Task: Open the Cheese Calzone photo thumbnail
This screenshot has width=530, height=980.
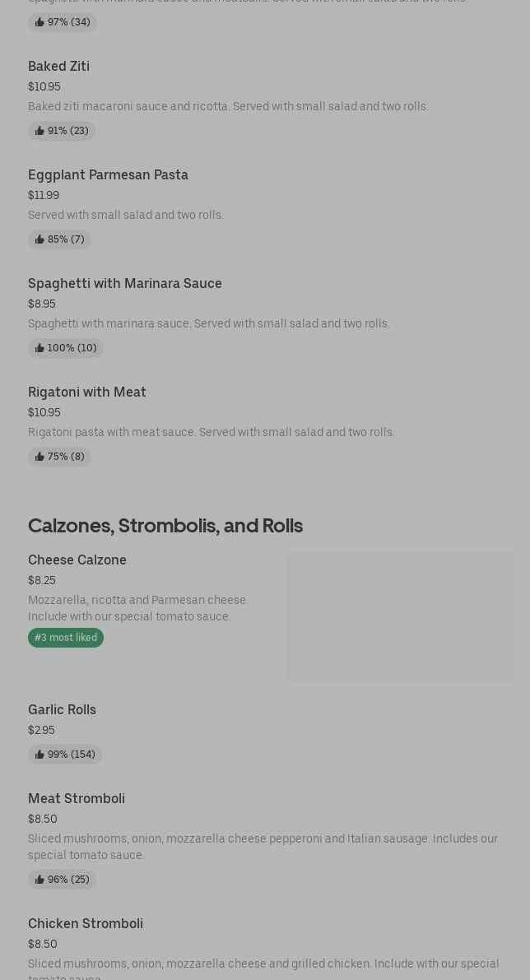Action: pyautogui.click(x=400, y=616)
